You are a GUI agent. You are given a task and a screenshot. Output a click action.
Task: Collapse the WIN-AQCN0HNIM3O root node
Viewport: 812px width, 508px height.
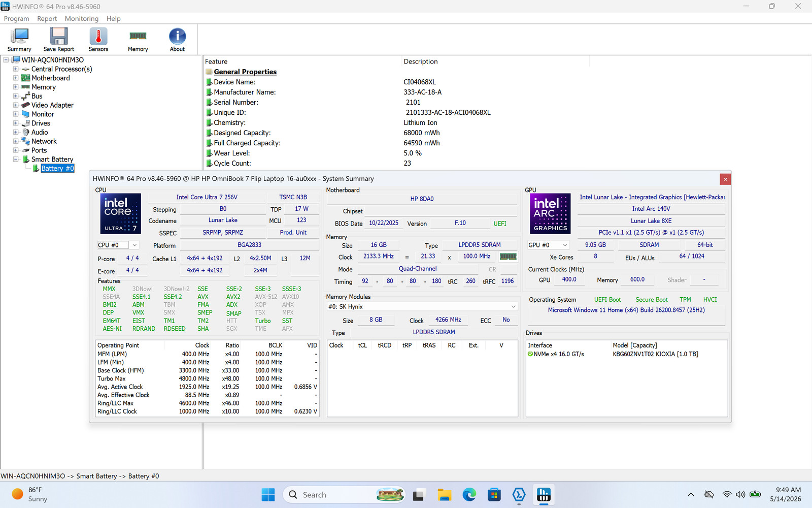pyautogui.click(x=6, y=60)
